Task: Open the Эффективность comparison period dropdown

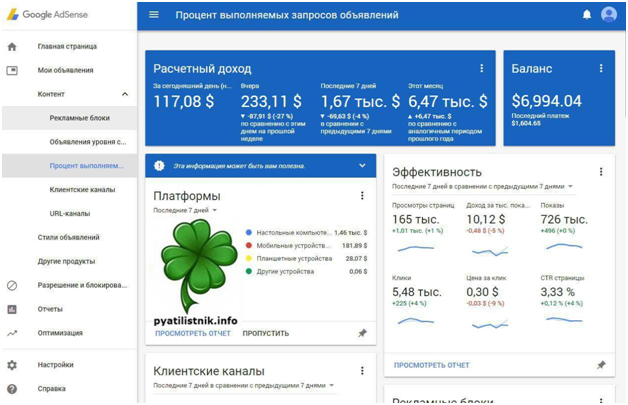Action: click(482, 186)
